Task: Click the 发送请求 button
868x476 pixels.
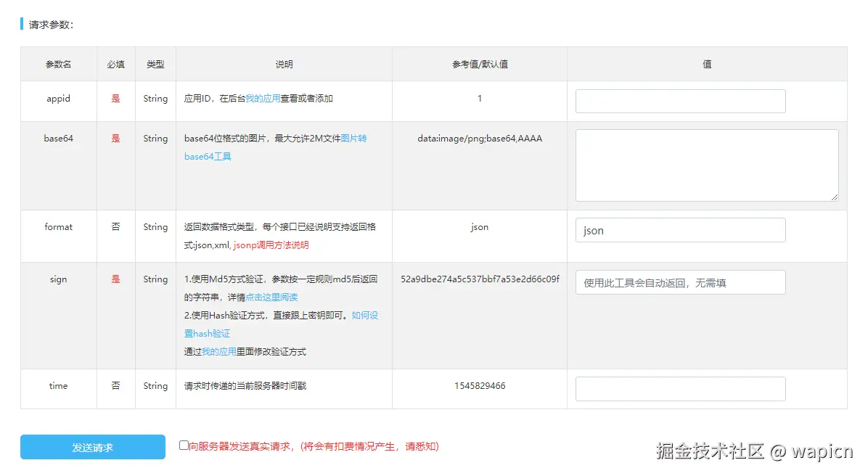Action: [x=92, y=447]
